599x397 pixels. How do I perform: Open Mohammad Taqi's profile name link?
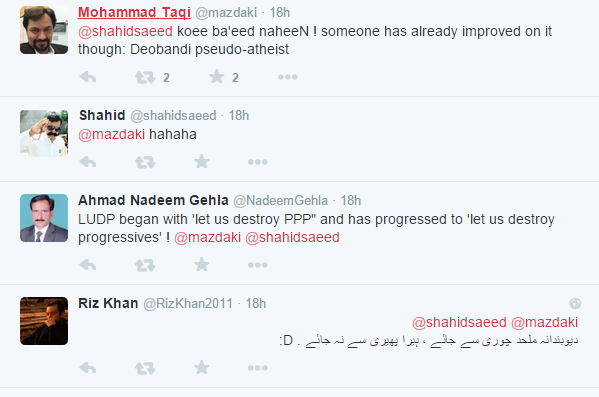(134, 12)
